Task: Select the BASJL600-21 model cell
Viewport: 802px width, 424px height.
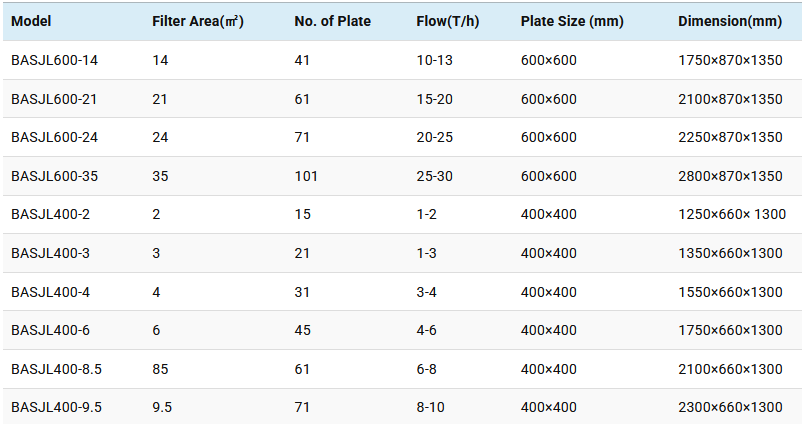Action: 54,99
